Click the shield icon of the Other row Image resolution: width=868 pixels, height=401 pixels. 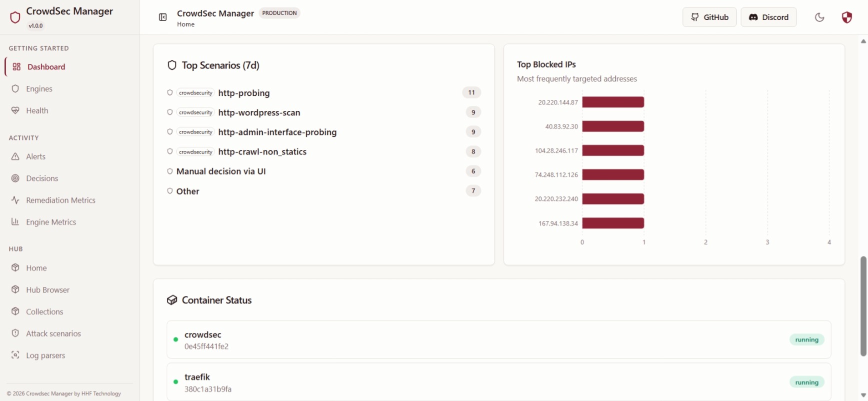170,190
